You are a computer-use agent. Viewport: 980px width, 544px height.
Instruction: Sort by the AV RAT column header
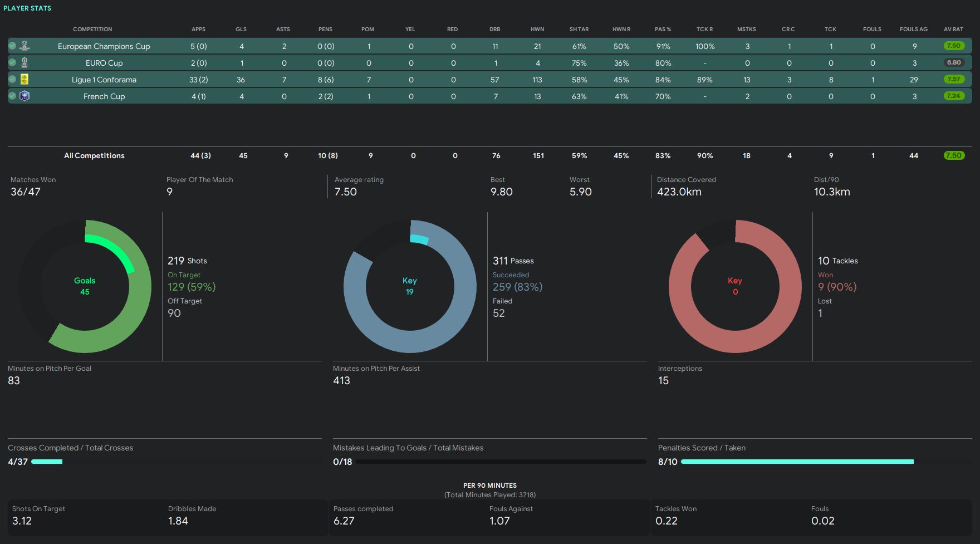coord(953,29)
